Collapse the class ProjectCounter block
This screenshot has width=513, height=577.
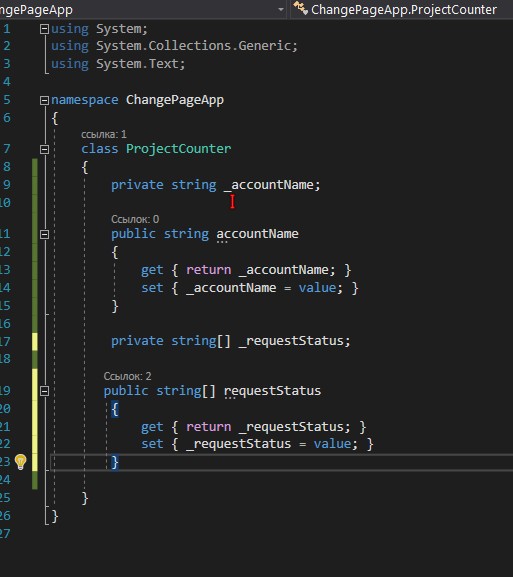point(45,149)
